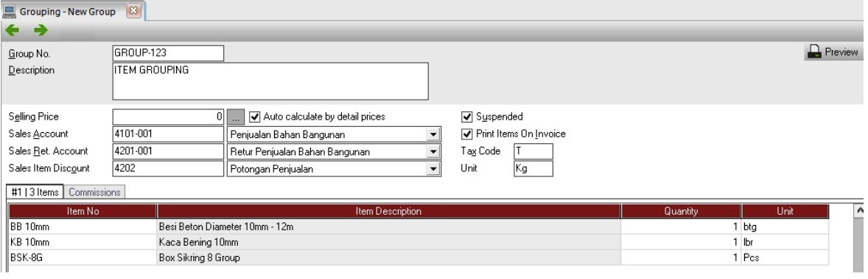Click Sales Ret. Account field 4201-001
This screenshot has height=279, width=868.
coord(168,151)
